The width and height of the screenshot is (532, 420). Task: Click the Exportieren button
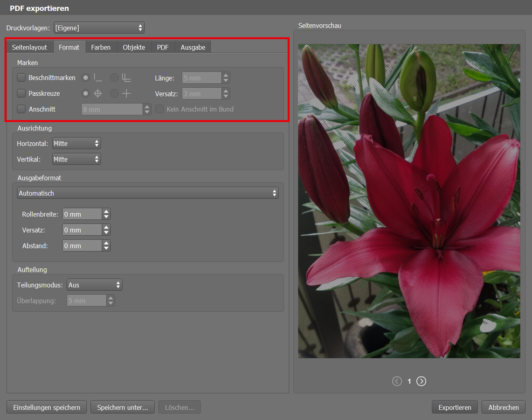coord(455,407)
